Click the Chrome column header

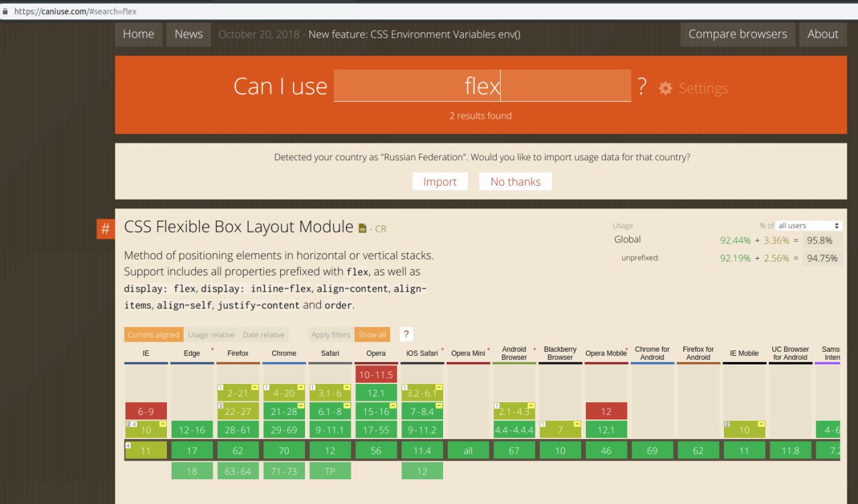(x=284, y=353)
